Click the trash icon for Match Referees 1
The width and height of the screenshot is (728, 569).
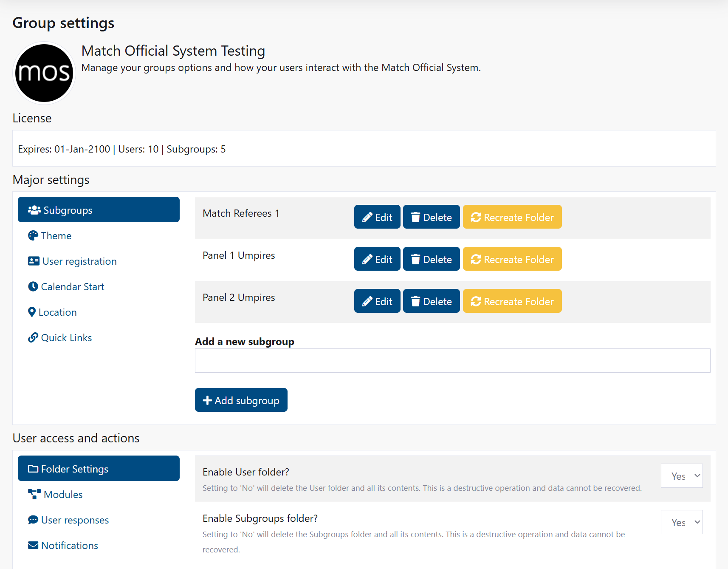point(416,217)
